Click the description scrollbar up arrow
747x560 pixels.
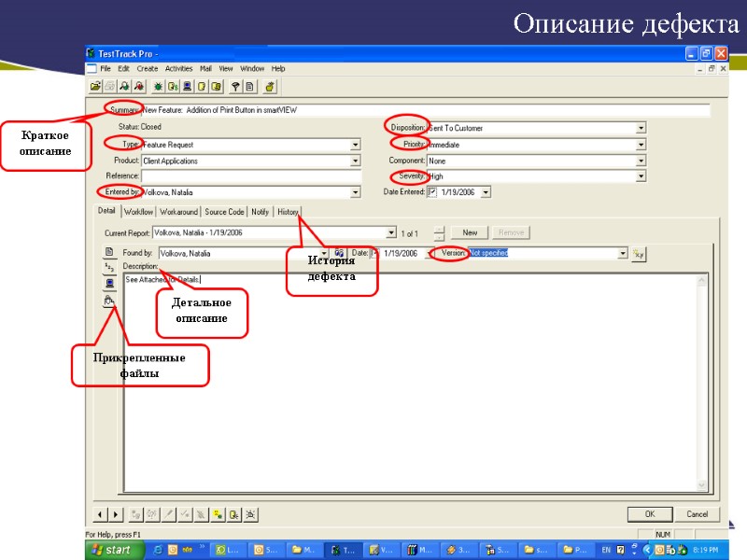[x=701, y=281]
